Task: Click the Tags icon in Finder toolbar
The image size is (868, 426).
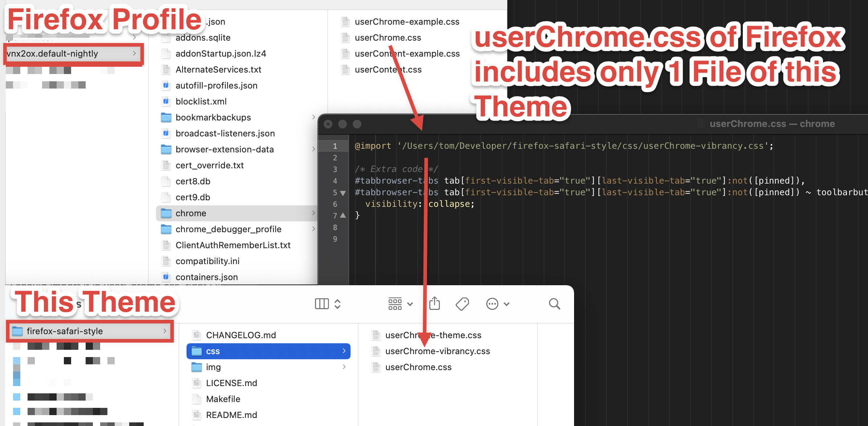Action: 462,304
